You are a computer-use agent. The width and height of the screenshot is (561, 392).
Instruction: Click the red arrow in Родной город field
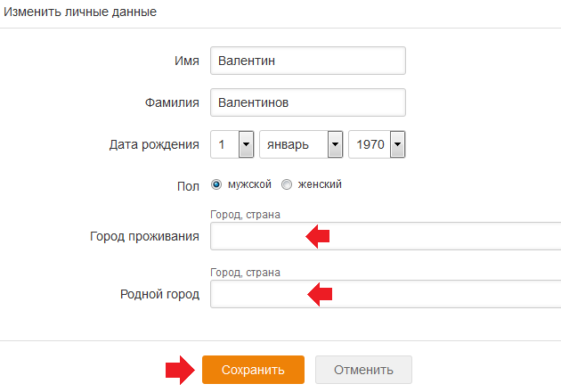point(320,294)
